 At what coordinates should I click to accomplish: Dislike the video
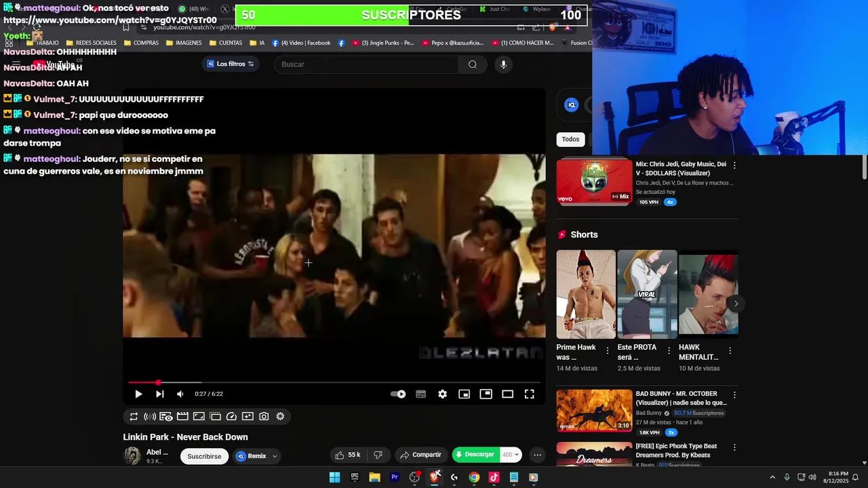tap(378, 455)
